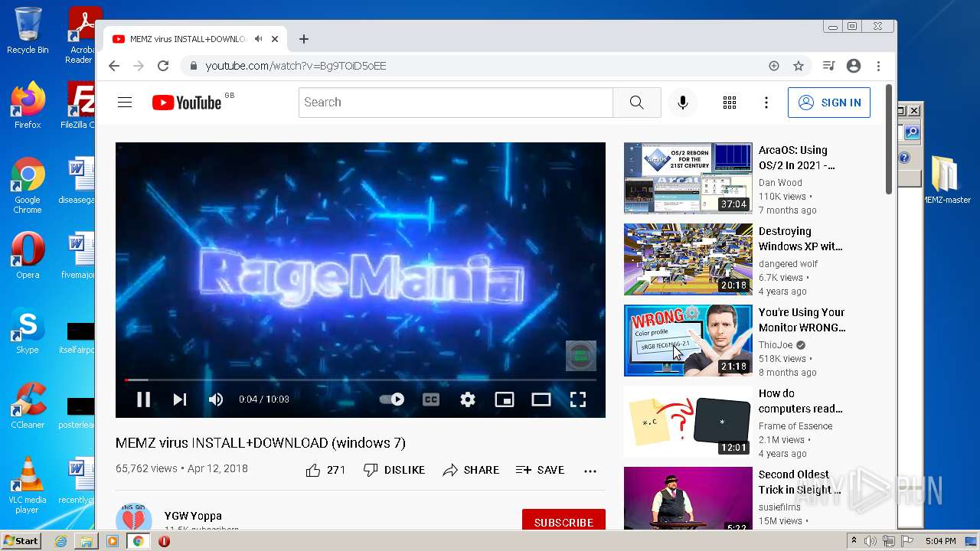This screenshot has width=980, height=551.
Task: Open a new Chrome tab
Action: pos(304,39)
